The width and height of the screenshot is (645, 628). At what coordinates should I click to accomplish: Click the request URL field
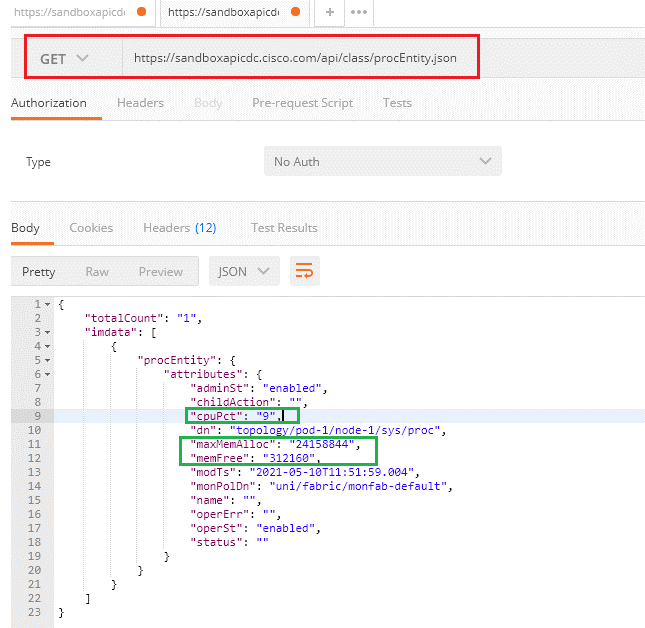coord(295,58)
